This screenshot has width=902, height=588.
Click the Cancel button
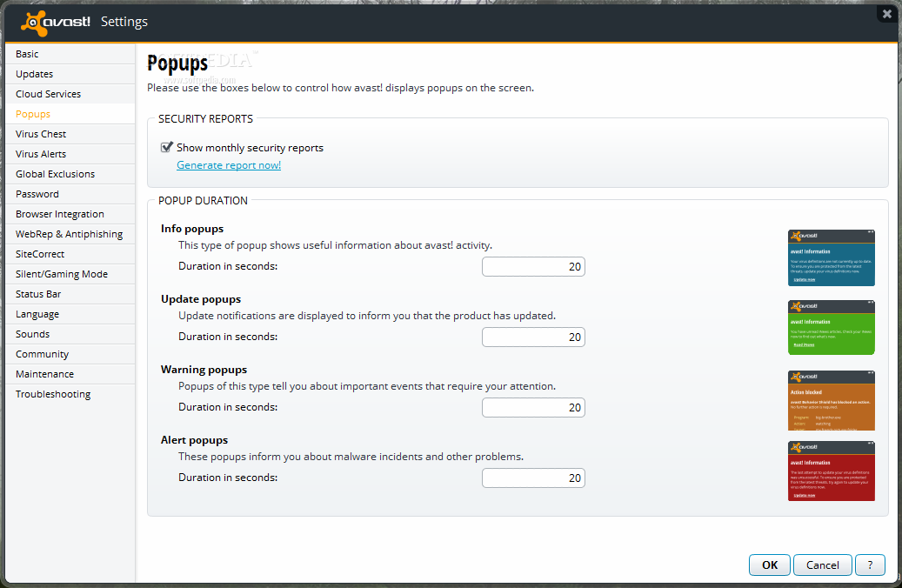coord(823,565)
